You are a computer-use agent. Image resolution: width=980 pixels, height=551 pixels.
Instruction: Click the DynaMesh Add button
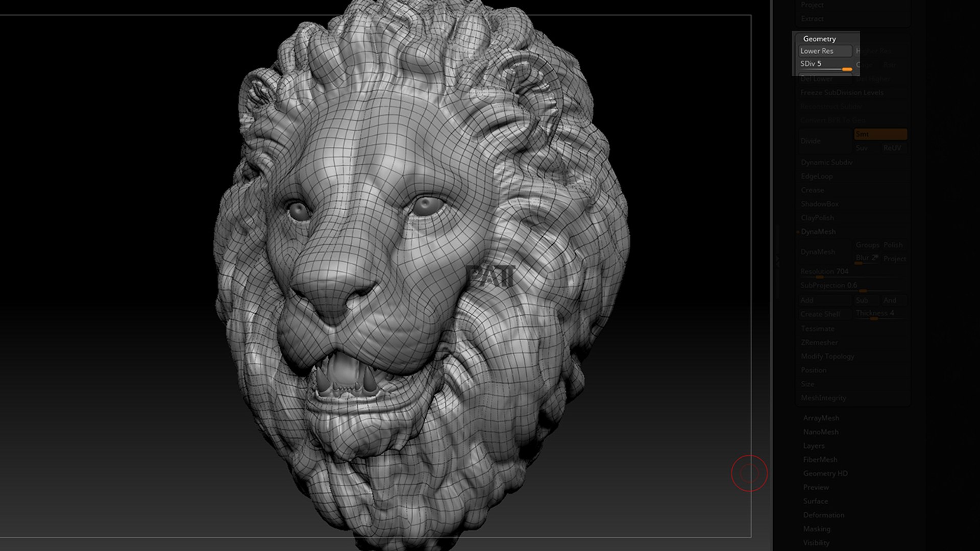pos(825,300)
